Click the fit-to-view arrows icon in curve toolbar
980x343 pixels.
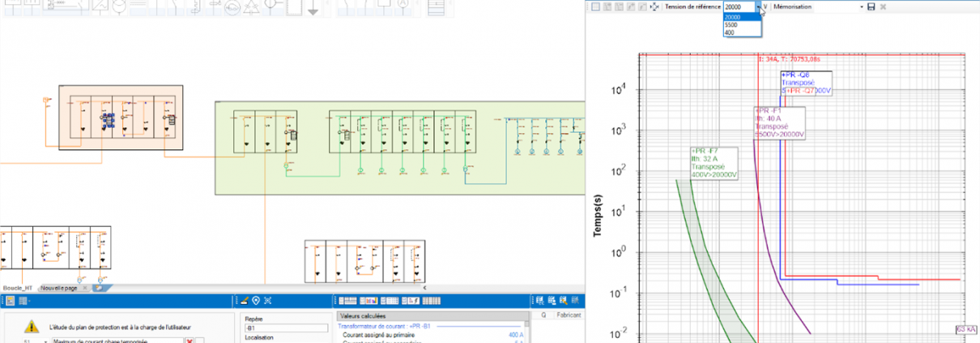point(654,6)
